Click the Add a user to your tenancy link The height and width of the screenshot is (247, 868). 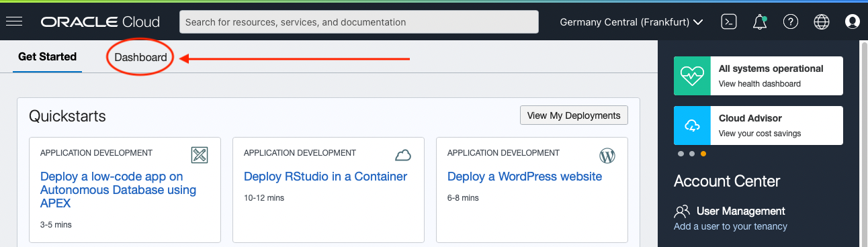pos(730,226)
